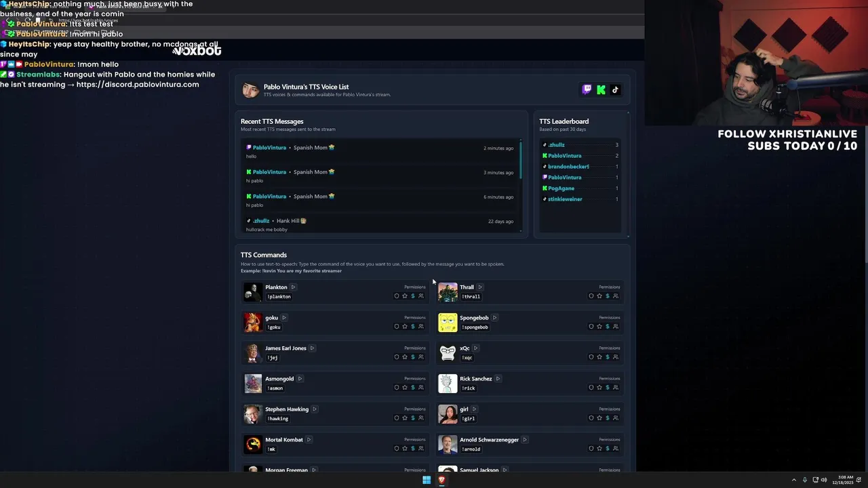Image resolution: width=868 pixels, height=488 pixels.
Task: Play the Mortal Kombat voice preview
Action: tap(309, 440)
